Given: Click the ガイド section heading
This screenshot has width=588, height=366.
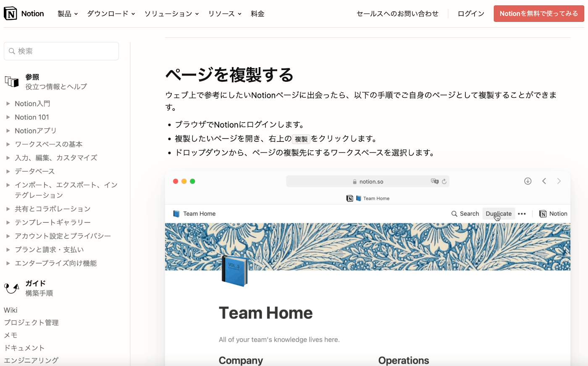Looking at the screenshot, I should pyautogui.click(x=35, y=283).
